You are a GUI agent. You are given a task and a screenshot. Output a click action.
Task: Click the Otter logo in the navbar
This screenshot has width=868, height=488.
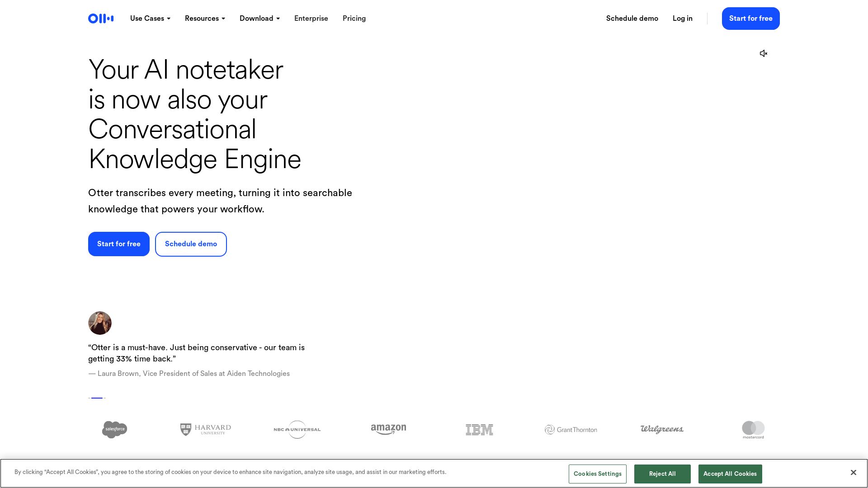101,19
